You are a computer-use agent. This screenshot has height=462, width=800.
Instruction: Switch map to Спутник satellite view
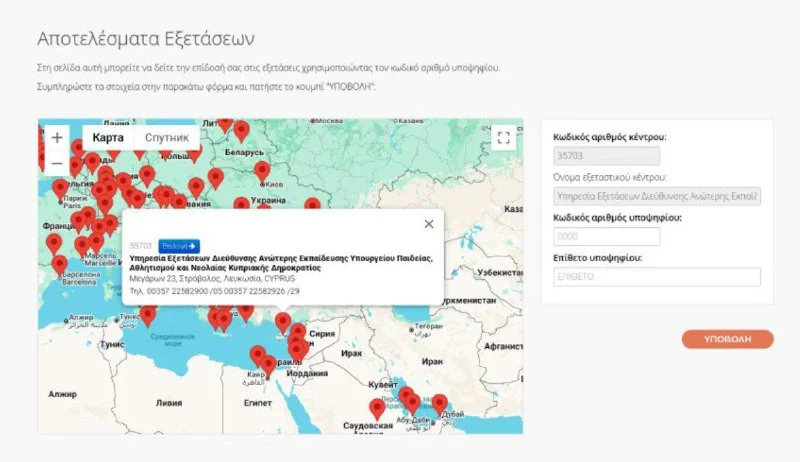pyautogui.click(x=166, y=137)
